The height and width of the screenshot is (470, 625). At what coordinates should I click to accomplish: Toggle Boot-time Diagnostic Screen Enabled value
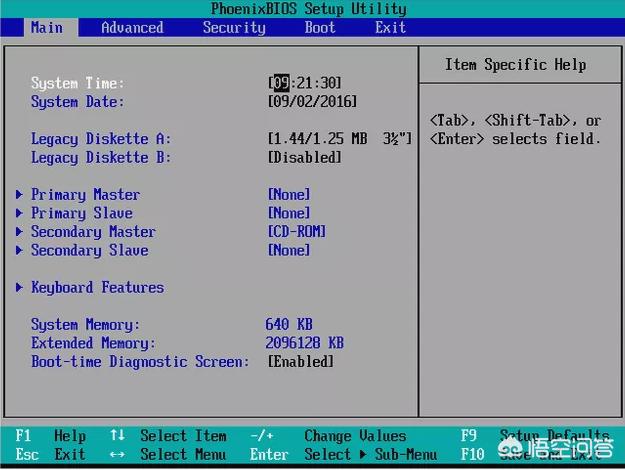coord(301,362)
